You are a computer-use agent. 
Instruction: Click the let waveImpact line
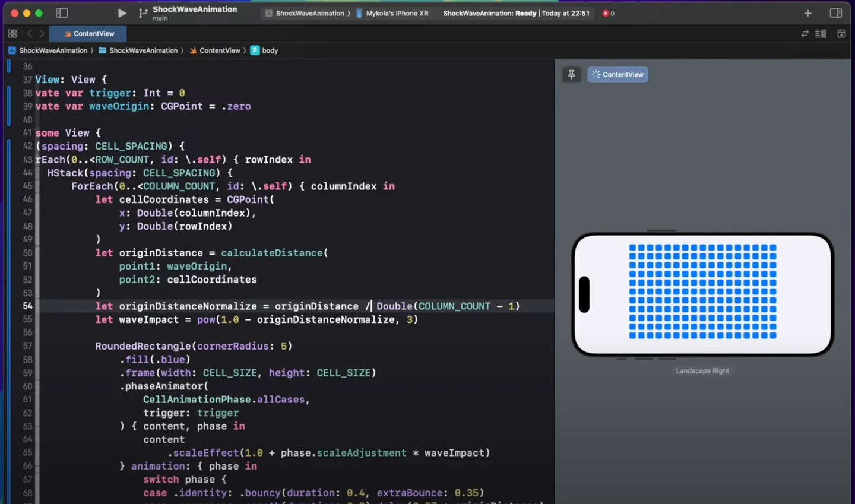pyautogui.click(x=256, y=320)
